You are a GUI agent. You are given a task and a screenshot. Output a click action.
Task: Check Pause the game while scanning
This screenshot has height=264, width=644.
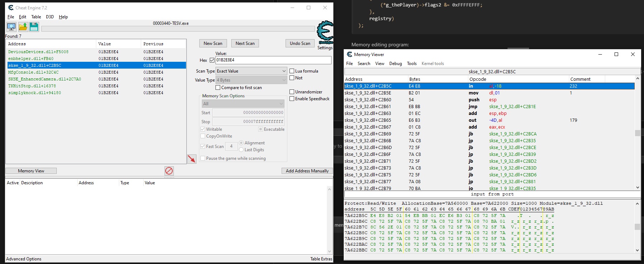coord(203,158)
